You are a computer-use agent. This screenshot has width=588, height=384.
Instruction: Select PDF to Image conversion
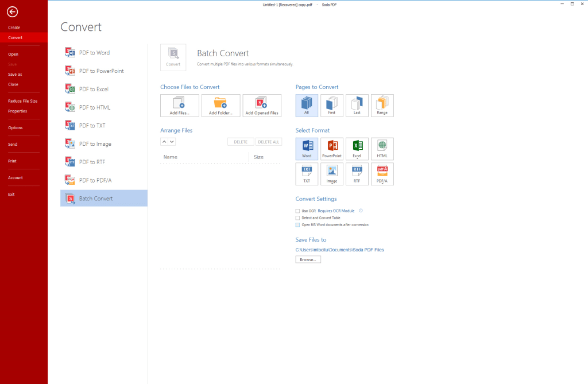(104, 144)
